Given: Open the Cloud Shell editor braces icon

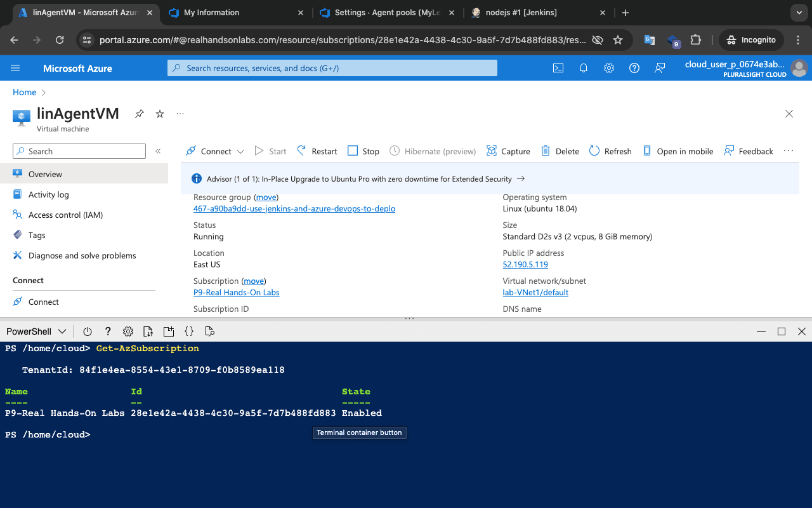Looking at the screenshot, I should [x=189, y=331].
